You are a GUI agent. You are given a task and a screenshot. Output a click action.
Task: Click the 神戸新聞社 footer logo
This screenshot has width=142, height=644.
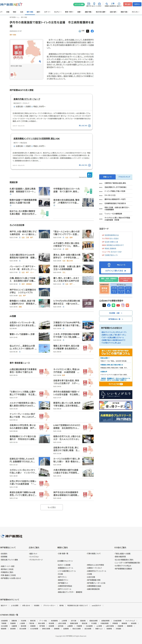point(12,536)
